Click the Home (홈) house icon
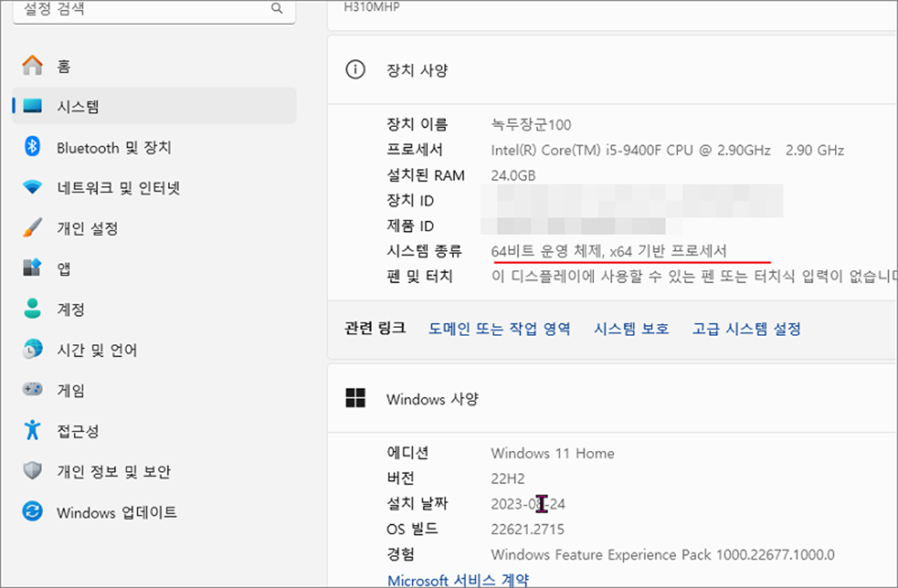The height and width of the screenshot is (588, 898). pos(32,66)
